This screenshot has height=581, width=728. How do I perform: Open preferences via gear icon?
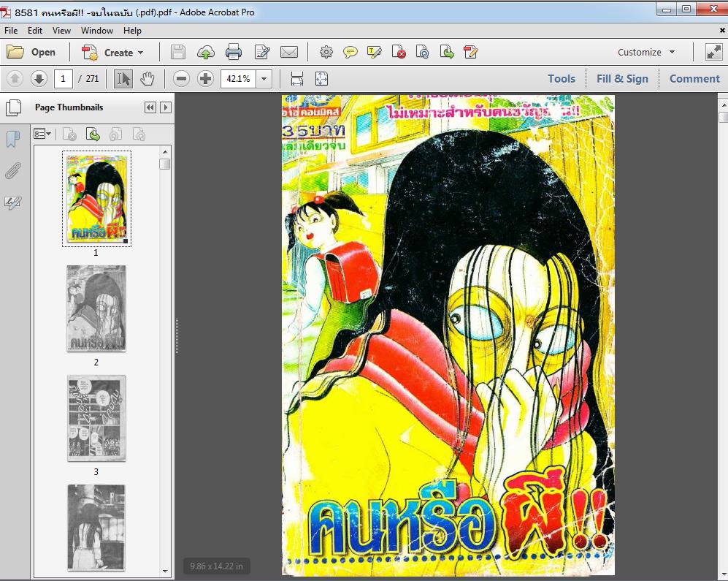pyautogui.click(x=326, y=52)
